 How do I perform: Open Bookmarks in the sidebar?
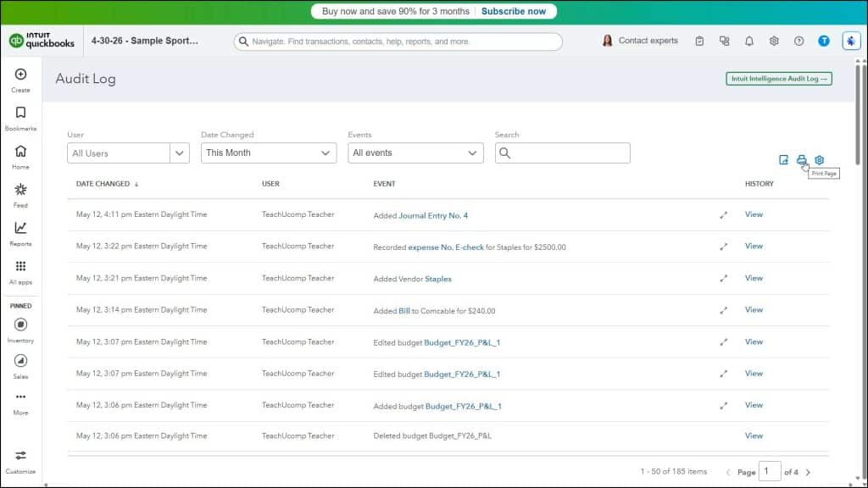tap(20, 119)
